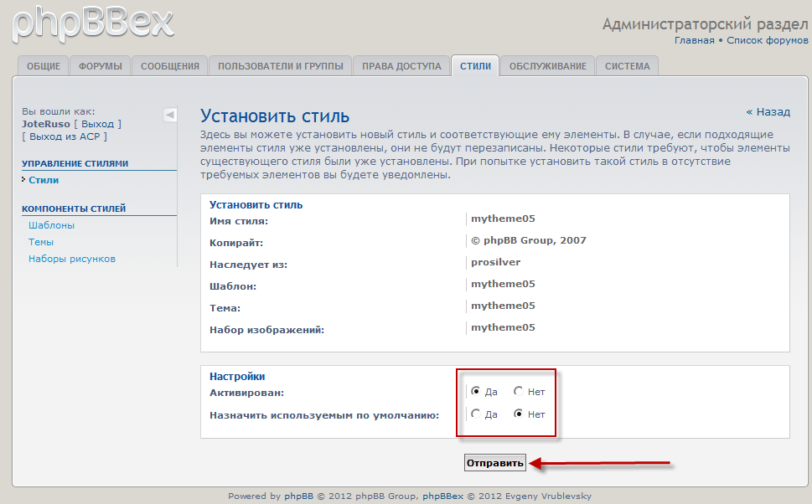This screenshot has height=504, width=812.
Task: Open Шаблоны in the sidebar
Action: [x=51, y=225]
